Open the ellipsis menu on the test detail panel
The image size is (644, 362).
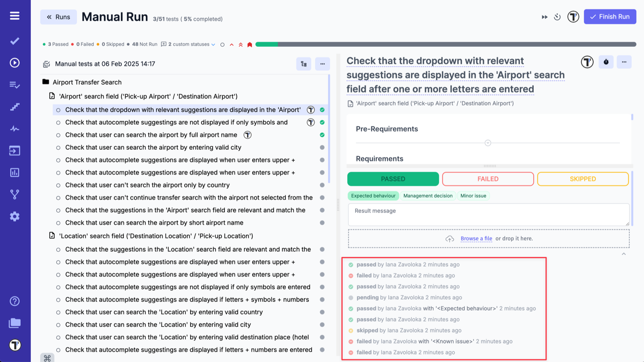(624, 62)
